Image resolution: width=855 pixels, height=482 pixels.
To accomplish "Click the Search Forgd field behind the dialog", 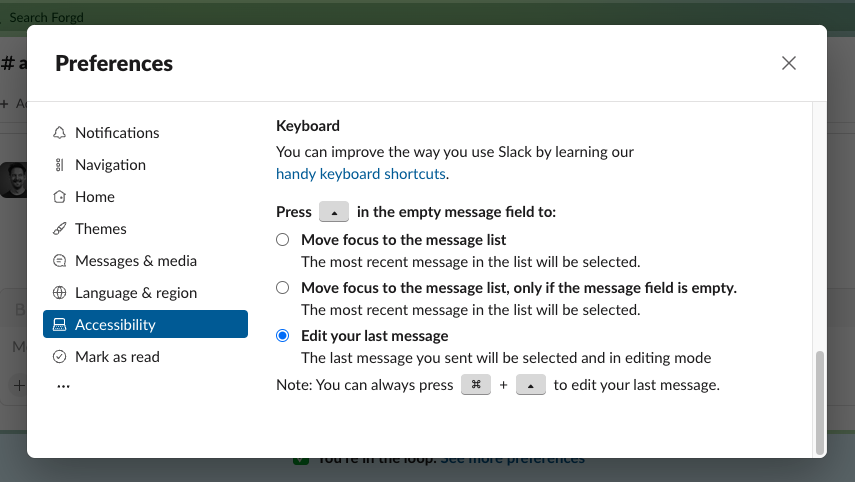I will tap(46, 17).
